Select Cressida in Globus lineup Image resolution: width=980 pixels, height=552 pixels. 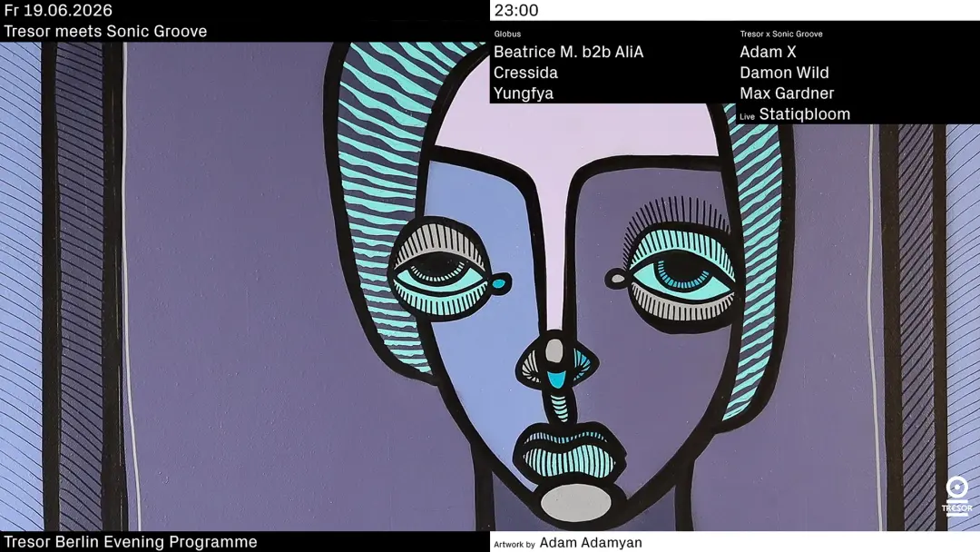click(525, 73)
